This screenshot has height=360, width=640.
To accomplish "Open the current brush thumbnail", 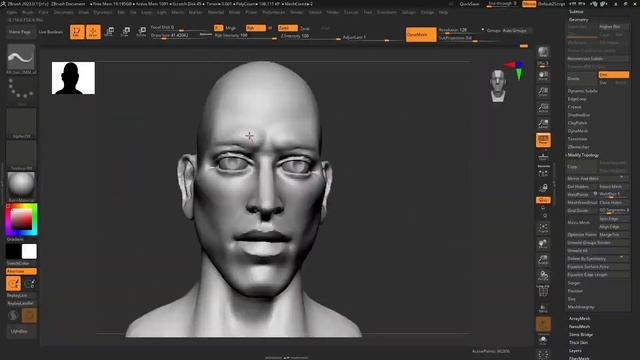I will [21, 59].
